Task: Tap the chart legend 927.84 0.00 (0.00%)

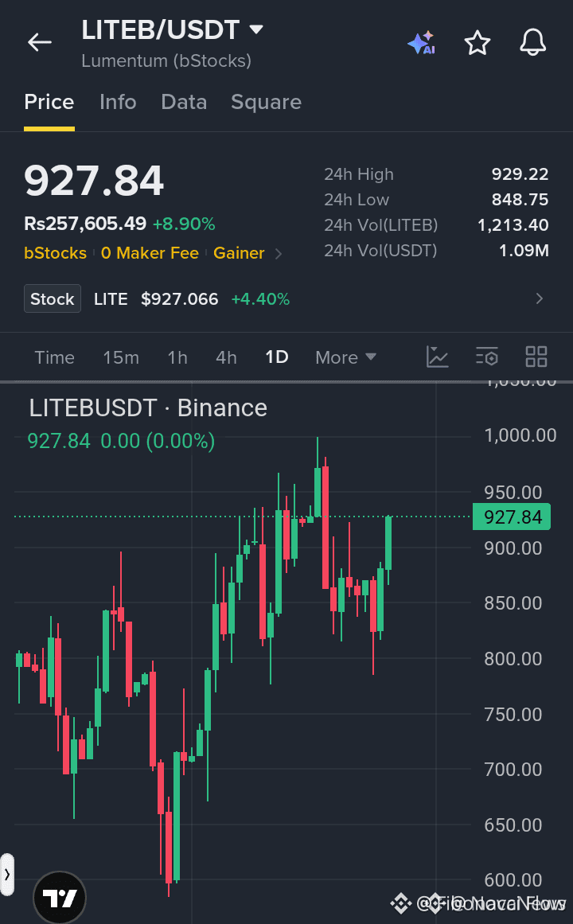Action: pyautogui.click(x=122, y=441)
